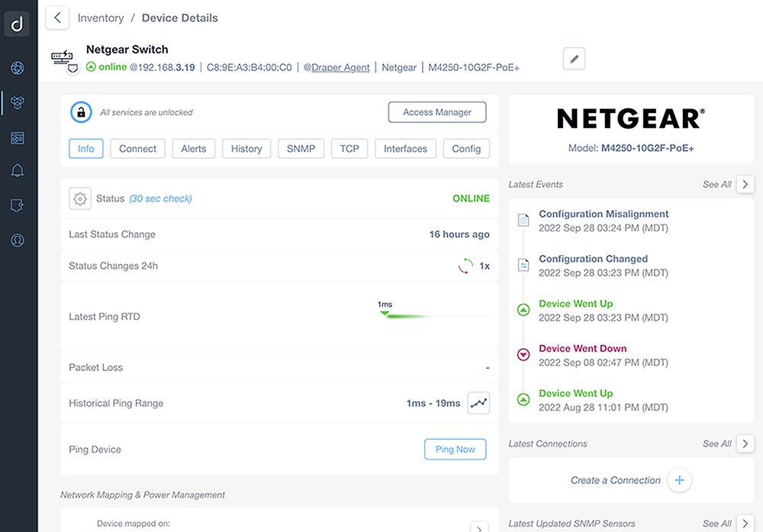
Task: Click the 30 sec check link
Action: [x=160, y=198]
